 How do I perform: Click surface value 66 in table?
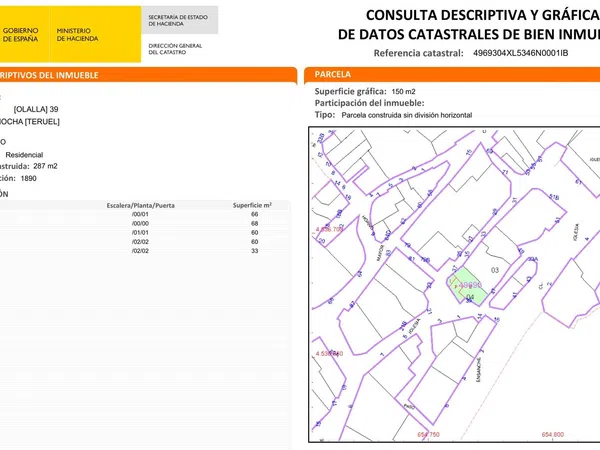[x=254, y=214]
